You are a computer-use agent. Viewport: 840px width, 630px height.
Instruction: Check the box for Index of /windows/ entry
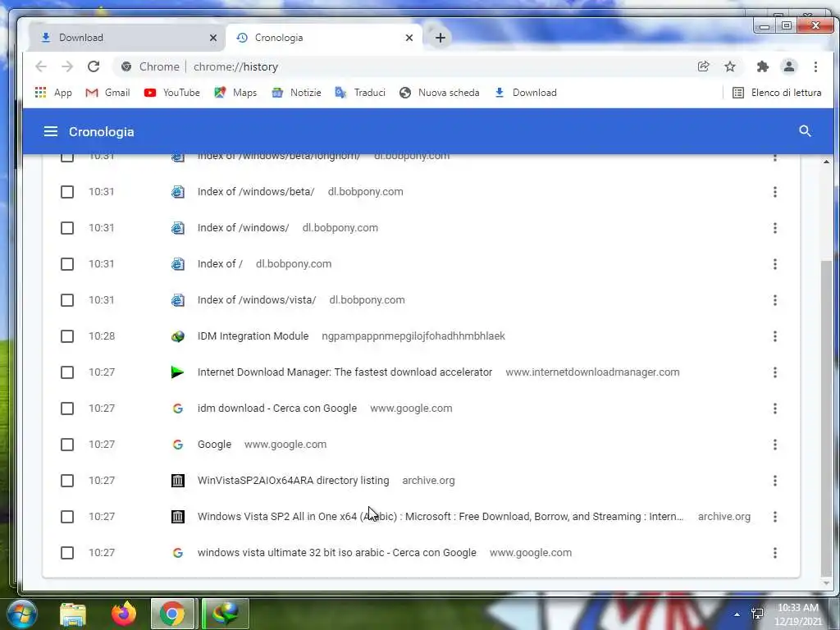point(67,228)
